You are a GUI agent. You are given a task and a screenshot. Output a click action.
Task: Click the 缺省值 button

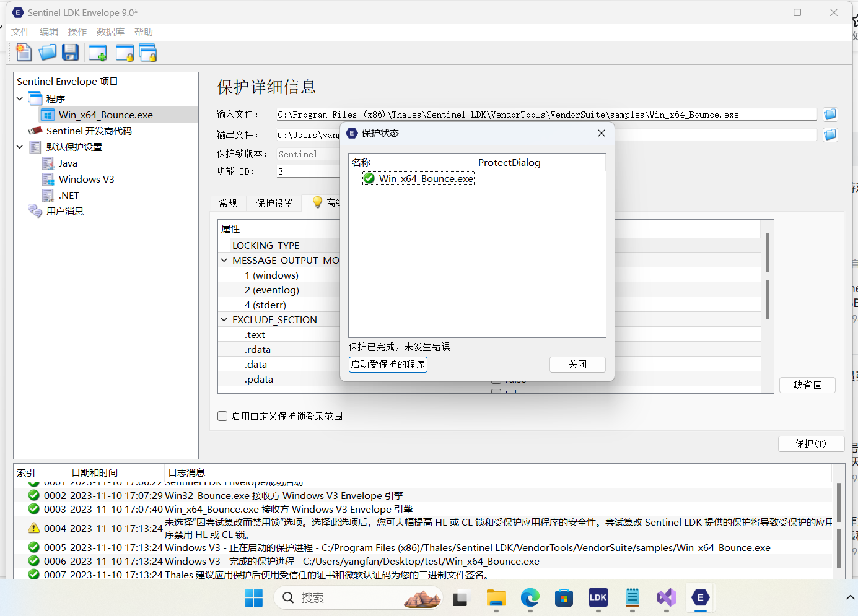[x=807, y=385]
